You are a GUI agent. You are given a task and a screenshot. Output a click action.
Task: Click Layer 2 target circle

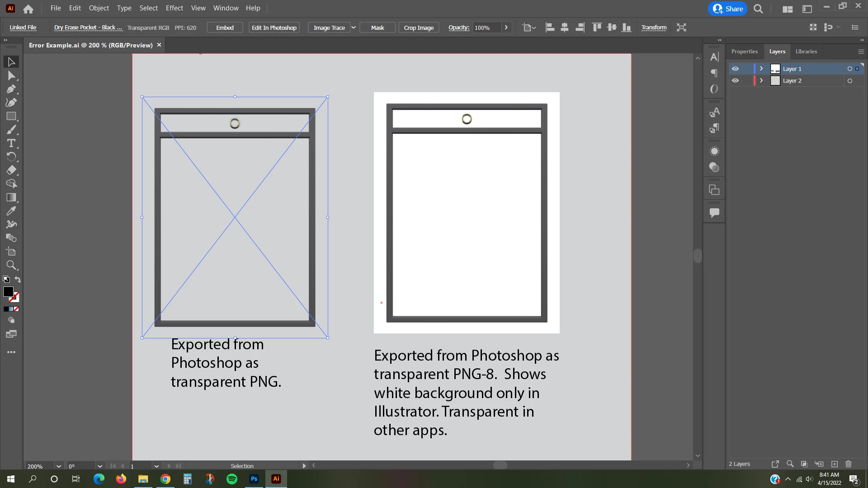[x=850, y=81]
